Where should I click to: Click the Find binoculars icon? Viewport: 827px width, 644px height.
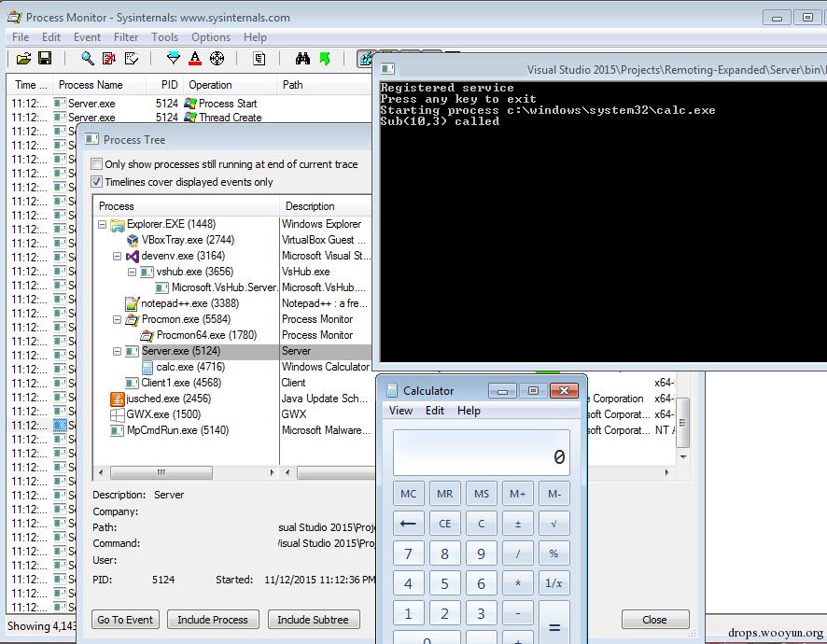(302, 59)
